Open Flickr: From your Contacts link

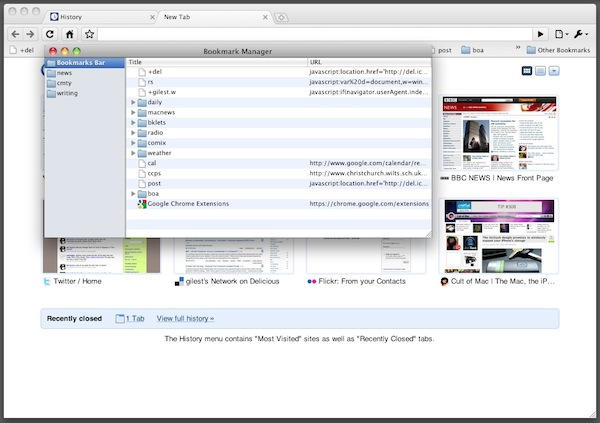click(x=362, y=281)
